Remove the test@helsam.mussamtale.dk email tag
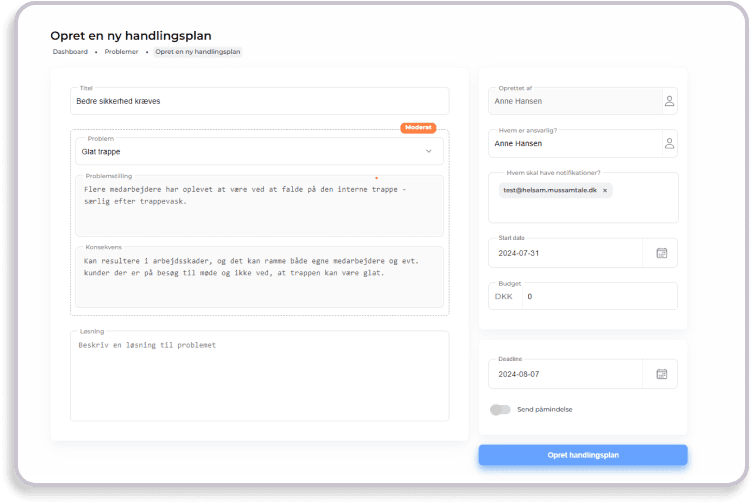The height and width of the screenshot is (504, 753). pyautogui.click(x=605, y=189)
